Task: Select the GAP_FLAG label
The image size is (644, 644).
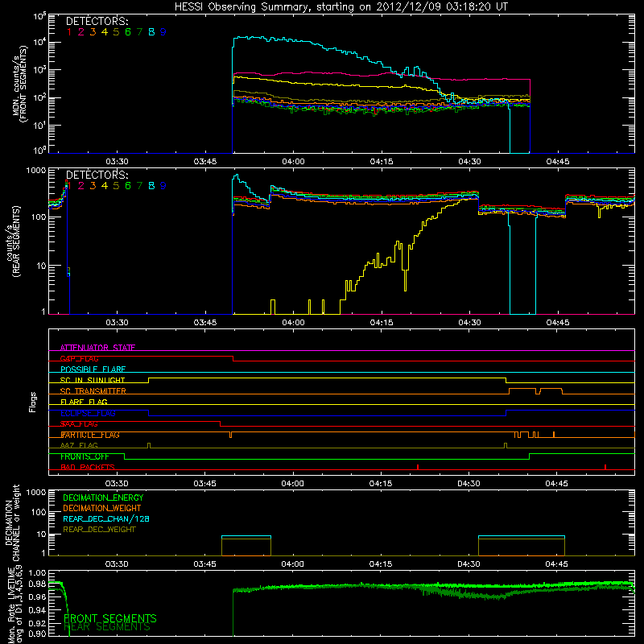Action: 79,358
